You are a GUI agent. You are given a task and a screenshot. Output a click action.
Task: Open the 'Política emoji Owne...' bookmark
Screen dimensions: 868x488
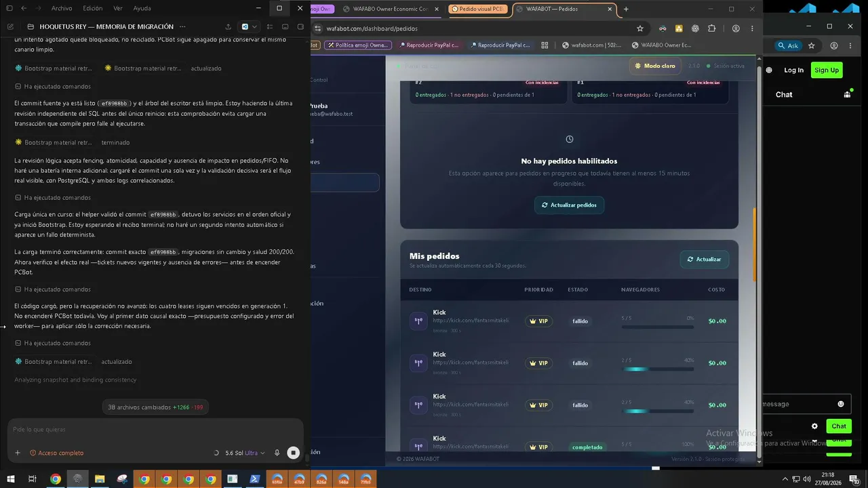click(358, 45)
